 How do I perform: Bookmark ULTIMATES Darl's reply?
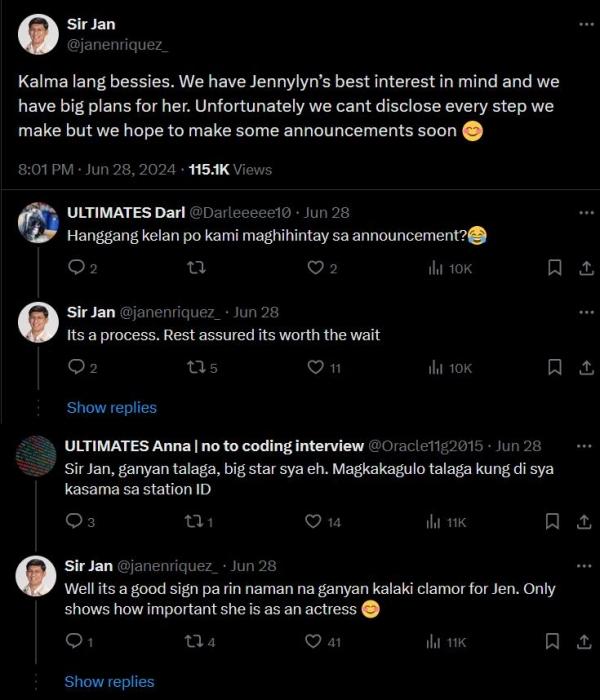554,268
